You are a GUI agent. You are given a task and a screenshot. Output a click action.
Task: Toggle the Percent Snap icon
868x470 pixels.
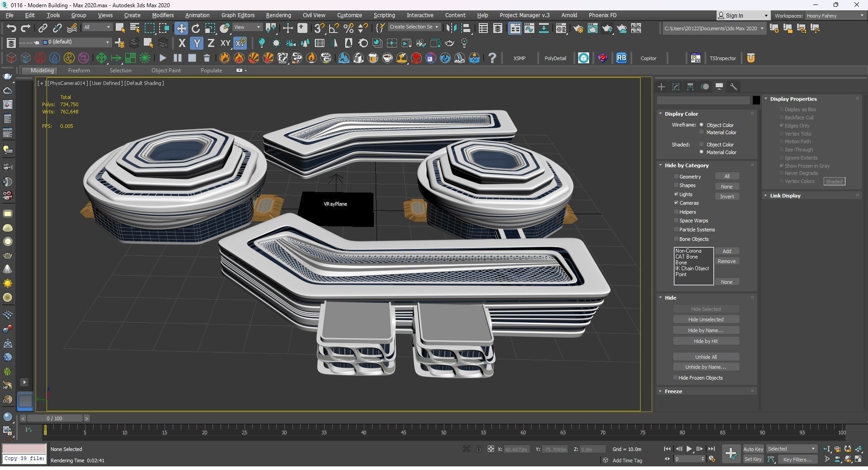[x=348, y=28]
